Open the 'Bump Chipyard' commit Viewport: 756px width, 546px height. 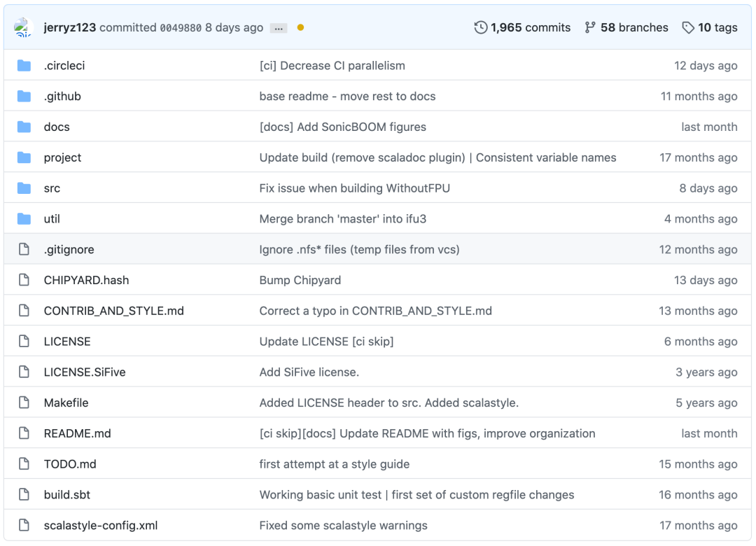[x=300, y=280]
